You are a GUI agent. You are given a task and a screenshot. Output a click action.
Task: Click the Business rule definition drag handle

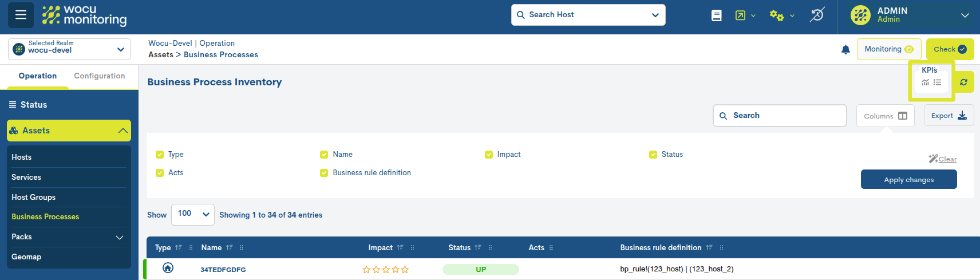coord(721,248)
